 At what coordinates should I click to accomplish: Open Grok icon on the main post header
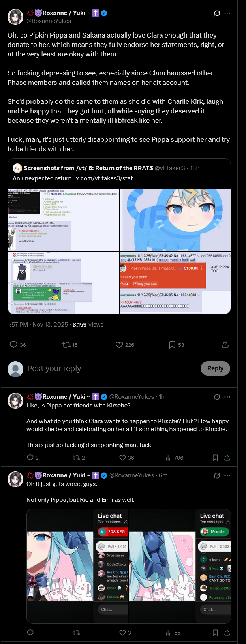[217, 13]
